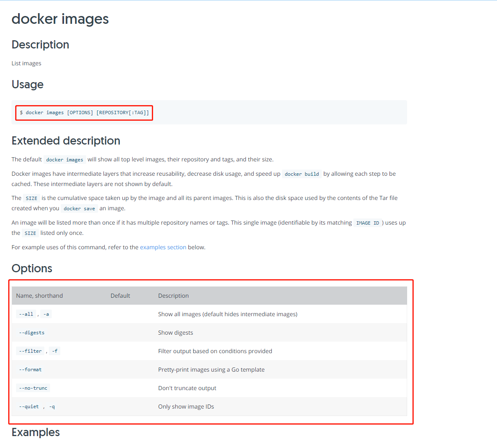Click the Description column header
This screenshot has width=497, height=448.
coord(173,296)
